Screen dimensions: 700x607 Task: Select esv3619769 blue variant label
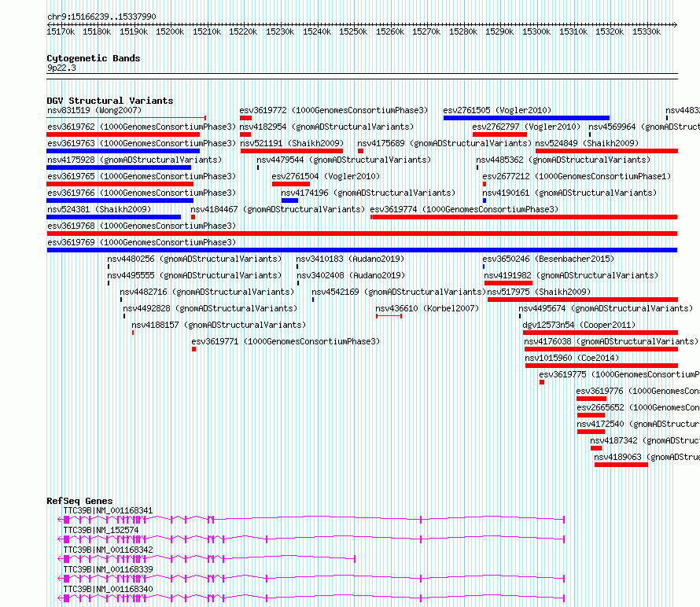pos(142,242)
